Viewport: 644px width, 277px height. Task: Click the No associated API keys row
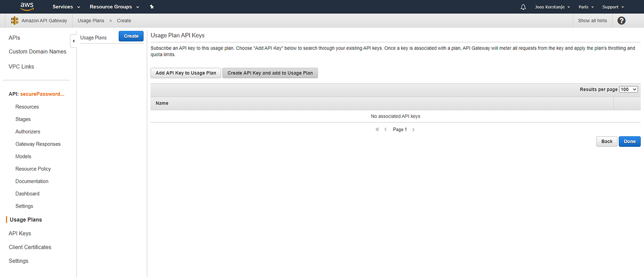395,116
